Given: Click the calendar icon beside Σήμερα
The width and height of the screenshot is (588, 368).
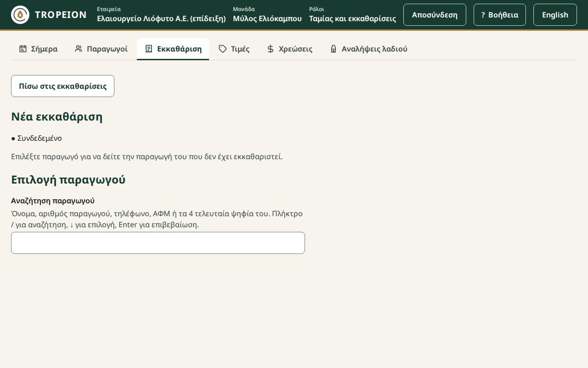Looking at the screenshot, I should click(23, 49).
